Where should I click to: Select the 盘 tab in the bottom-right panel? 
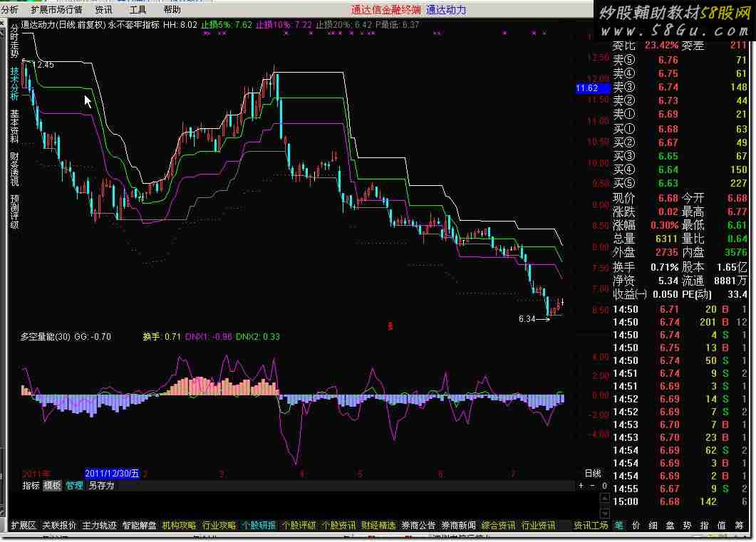click(x=670, y=526)
